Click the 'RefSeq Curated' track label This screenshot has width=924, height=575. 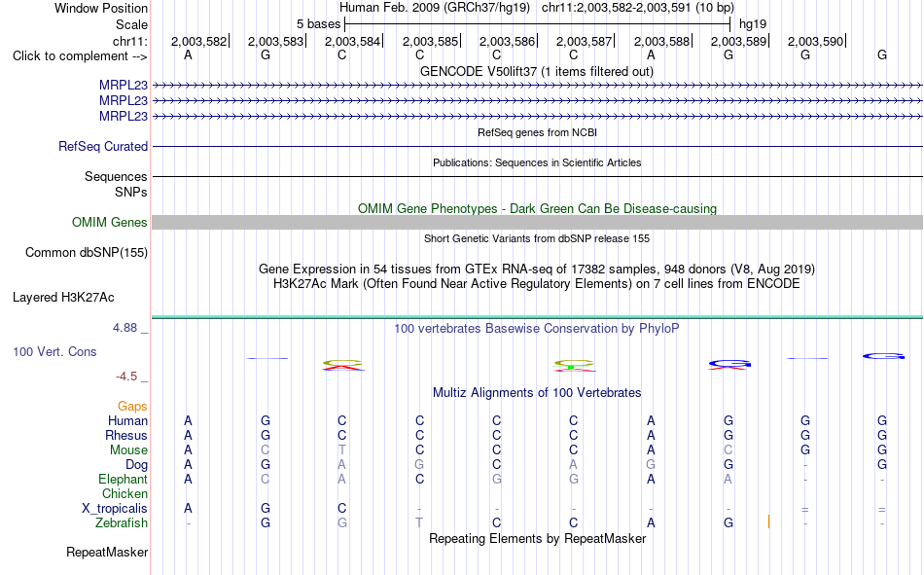click(x=103, y=146)
